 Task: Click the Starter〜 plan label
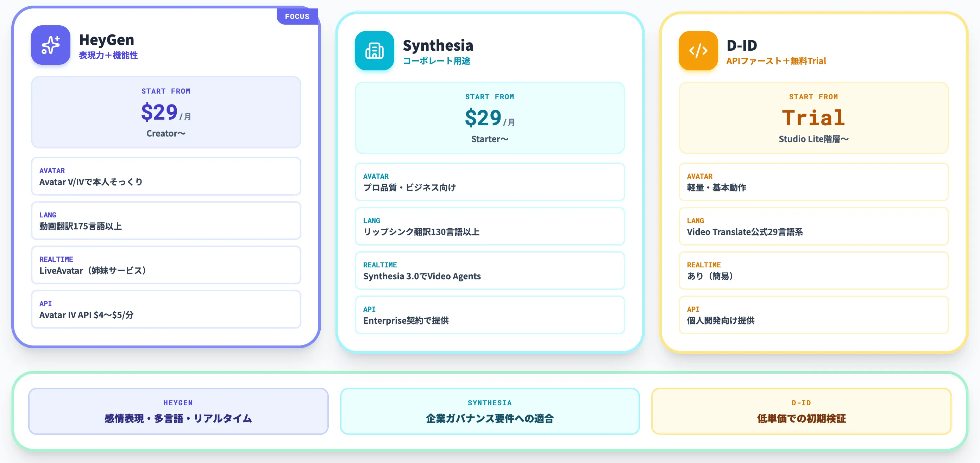490,139
